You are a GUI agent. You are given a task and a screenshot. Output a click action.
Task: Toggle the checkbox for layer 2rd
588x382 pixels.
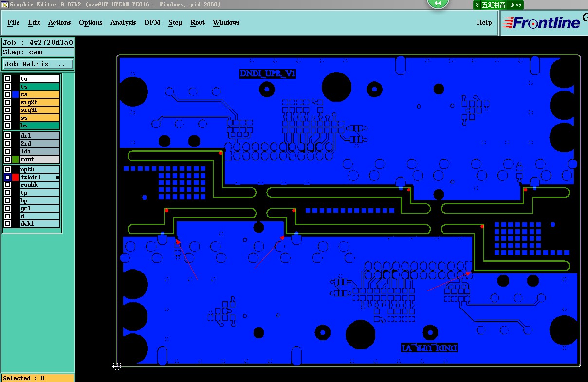8,144
